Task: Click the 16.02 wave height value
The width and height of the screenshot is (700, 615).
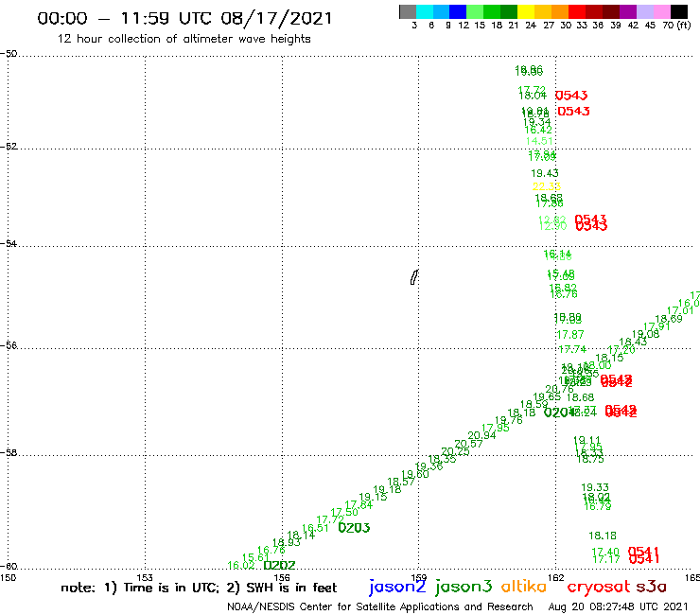Action: coord(241,566)
